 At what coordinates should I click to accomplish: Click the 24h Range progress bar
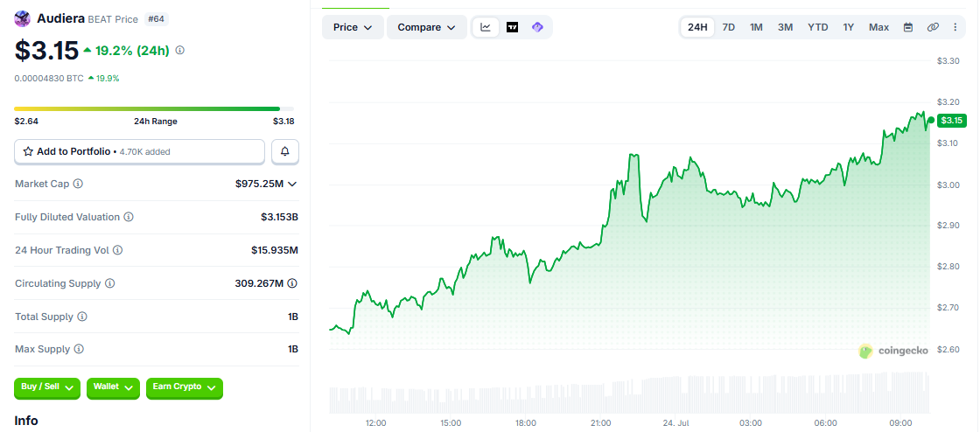(x=154, y=108)
